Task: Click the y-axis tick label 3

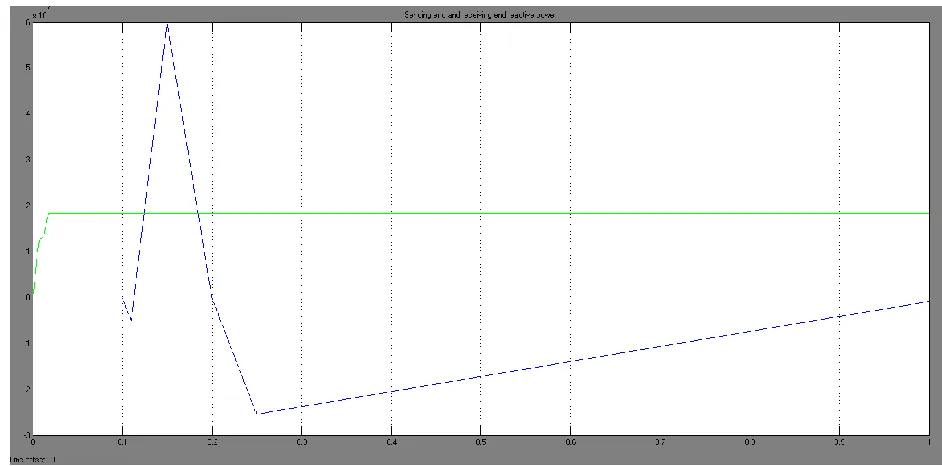Action: (28, 160)
